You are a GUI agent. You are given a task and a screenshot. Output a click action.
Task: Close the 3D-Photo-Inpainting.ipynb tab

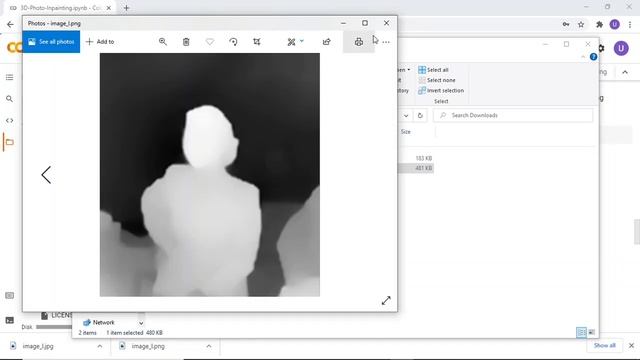point(109,8)
